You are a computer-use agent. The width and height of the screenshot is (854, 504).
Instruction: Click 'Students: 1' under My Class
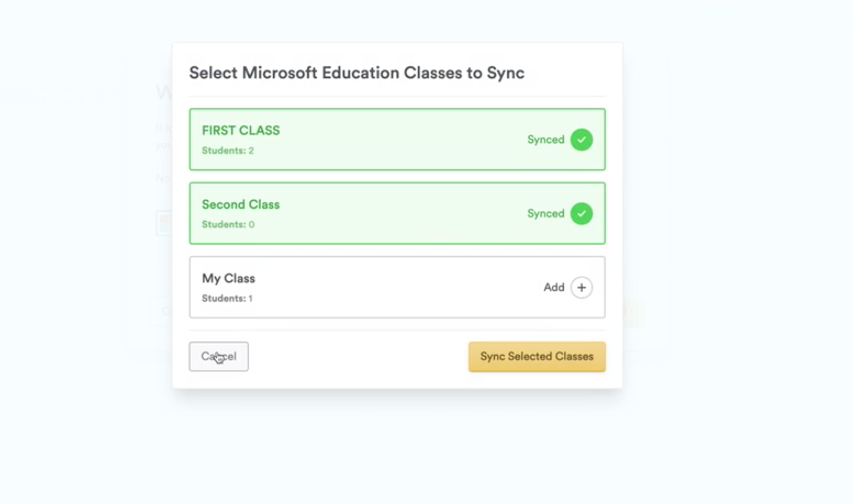coord(227,299)
